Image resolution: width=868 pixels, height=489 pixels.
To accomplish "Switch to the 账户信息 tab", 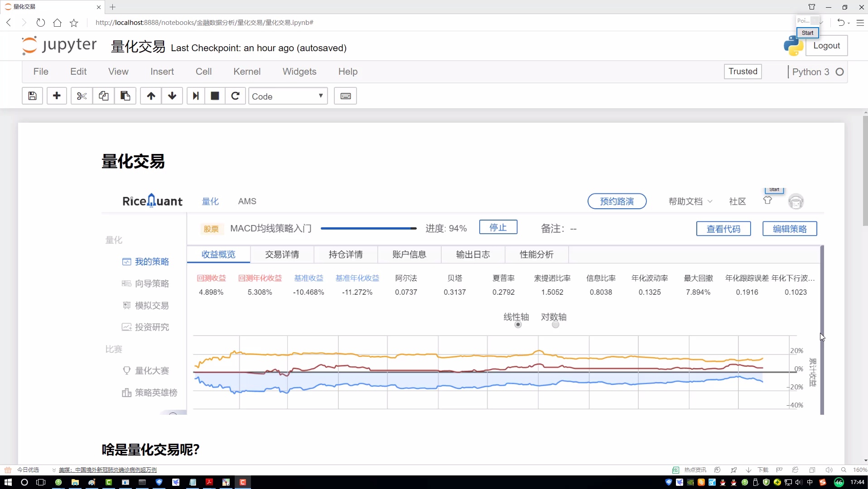I will (409, 254).
